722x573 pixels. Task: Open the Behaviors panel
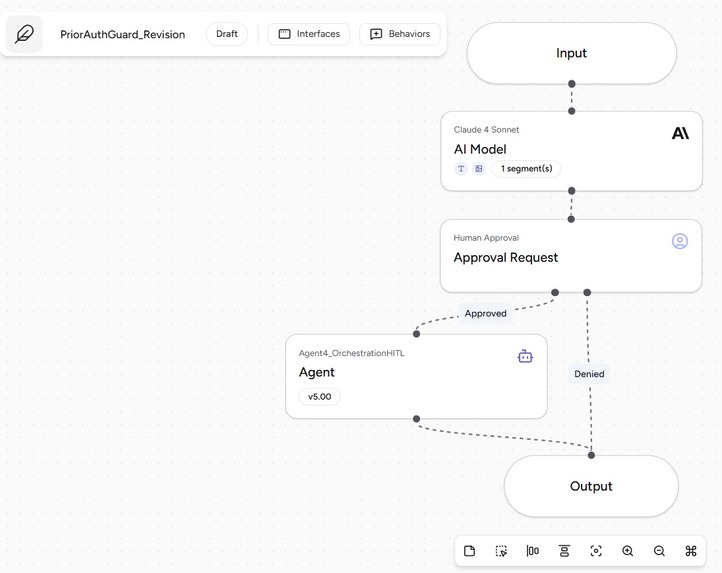point(400,34)
